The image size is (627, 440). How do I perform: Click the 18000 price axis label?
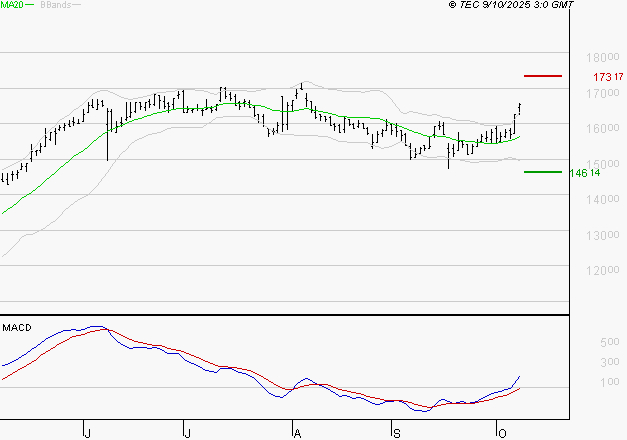pos(603,58)
